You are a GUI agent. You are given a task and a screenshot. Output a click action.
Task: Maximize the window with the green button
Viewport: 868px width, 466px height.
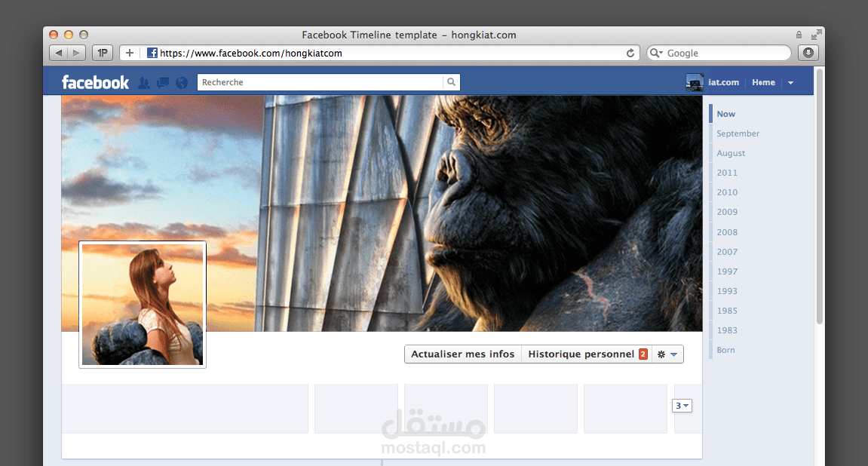coord(84,35)
